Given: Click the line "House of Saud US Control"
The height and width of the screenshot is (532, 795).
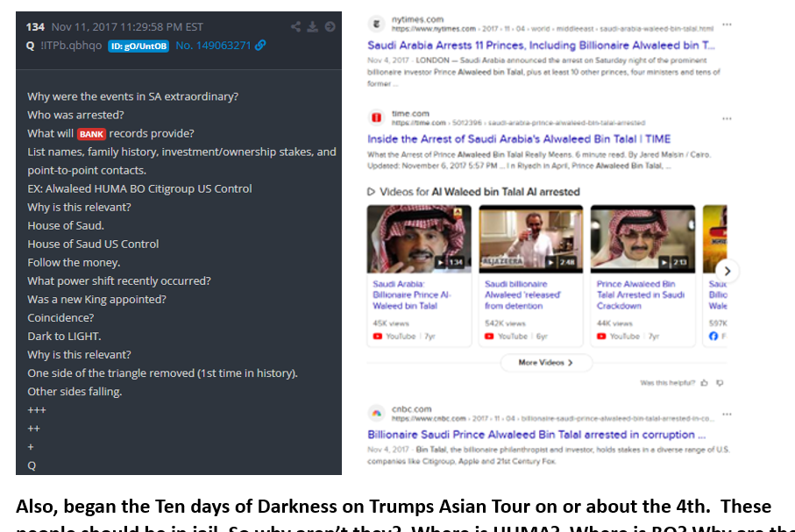Looking at the screenshot, I should [93, 244].
